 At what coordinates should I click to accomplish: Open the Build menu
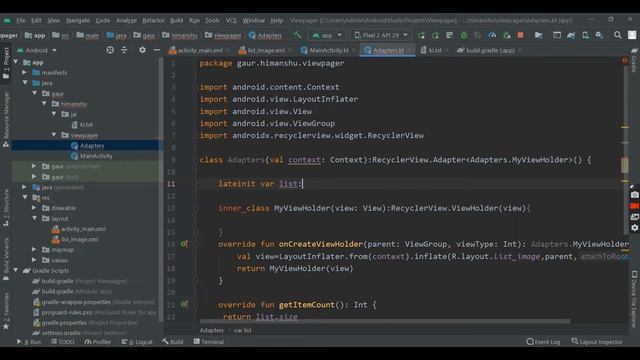point(176,20)
